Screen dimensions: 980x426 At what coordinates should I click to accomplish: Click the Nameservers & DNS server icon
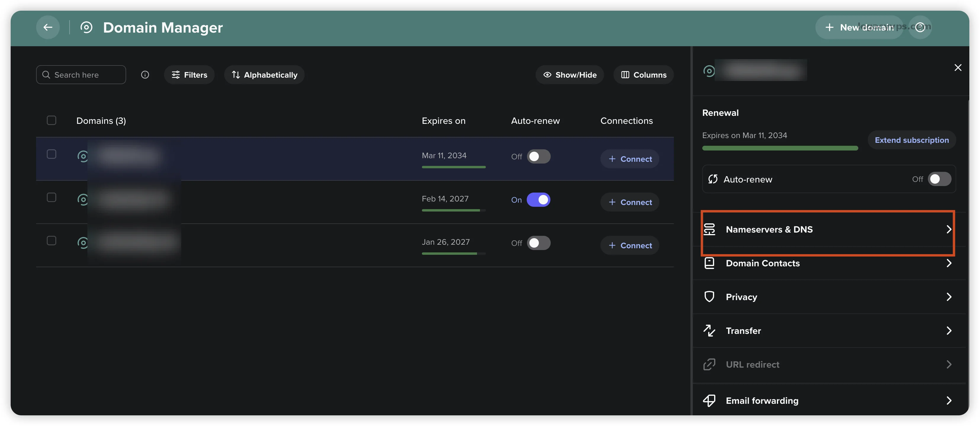709,229
